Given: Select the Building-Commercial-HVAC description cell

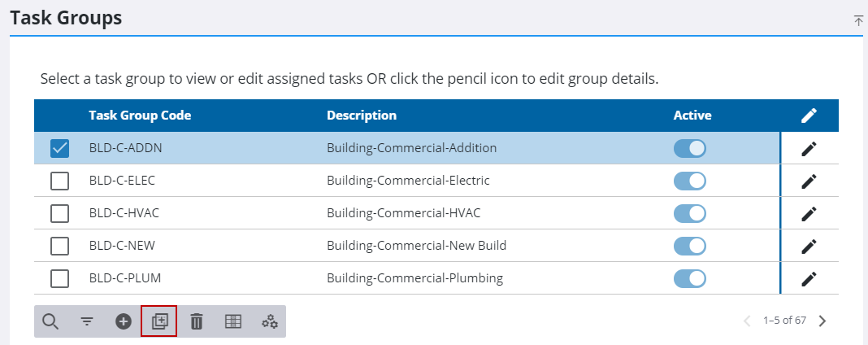Looking at the screenshot, I should [404, 213].
